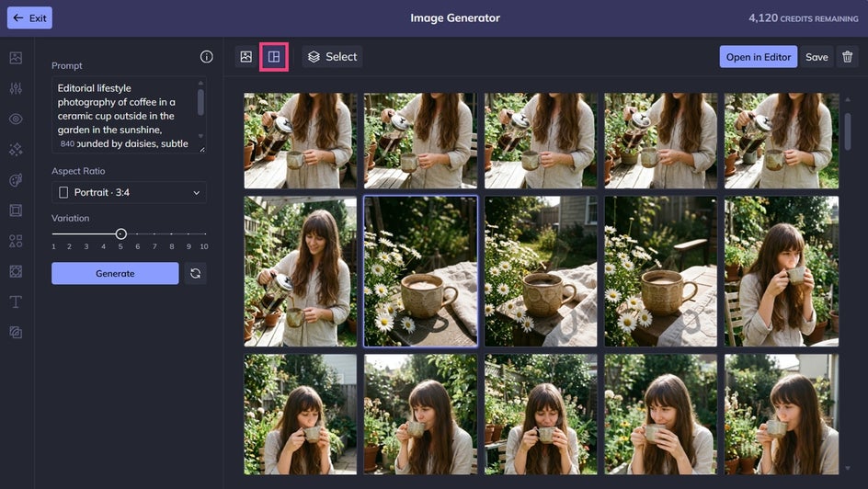Select thumbnail of seated woman sipping from cup
The width and height of the screenshot is (868, 489).
pos(782,271)
